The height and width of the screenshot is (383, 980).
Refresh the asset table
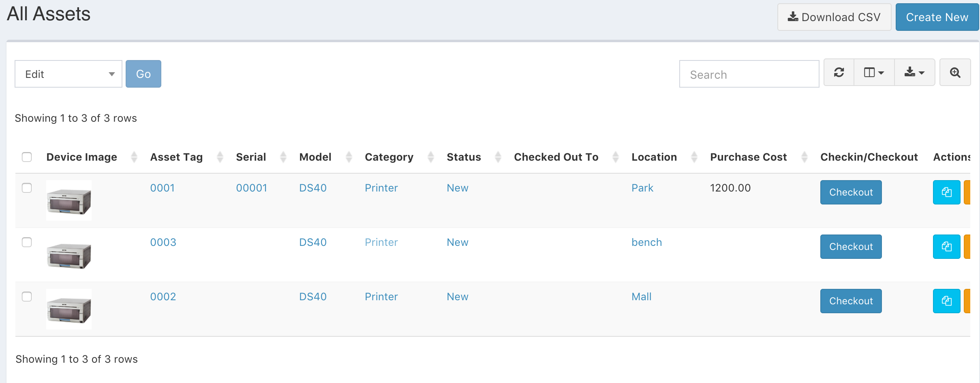[839, 73]
